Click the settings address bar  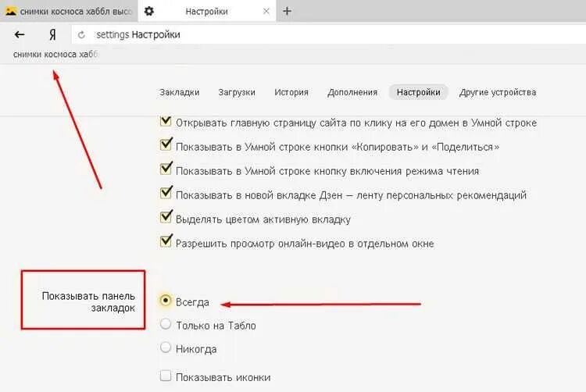[329, 34]
